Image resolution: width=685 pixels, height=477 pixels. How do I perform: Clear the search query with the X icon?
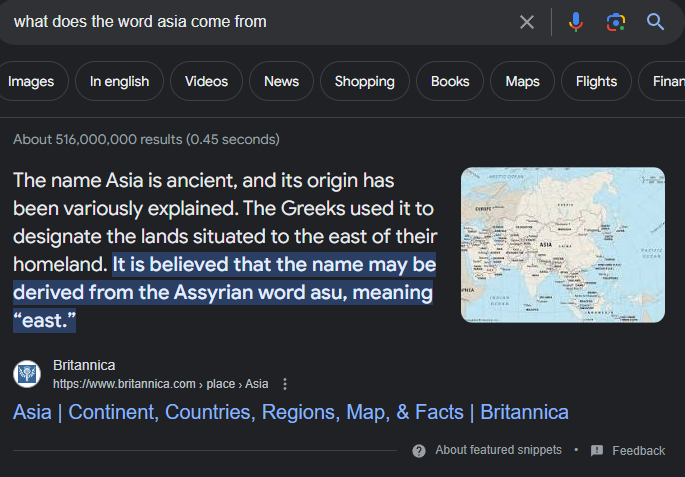(x=527, y=22)
